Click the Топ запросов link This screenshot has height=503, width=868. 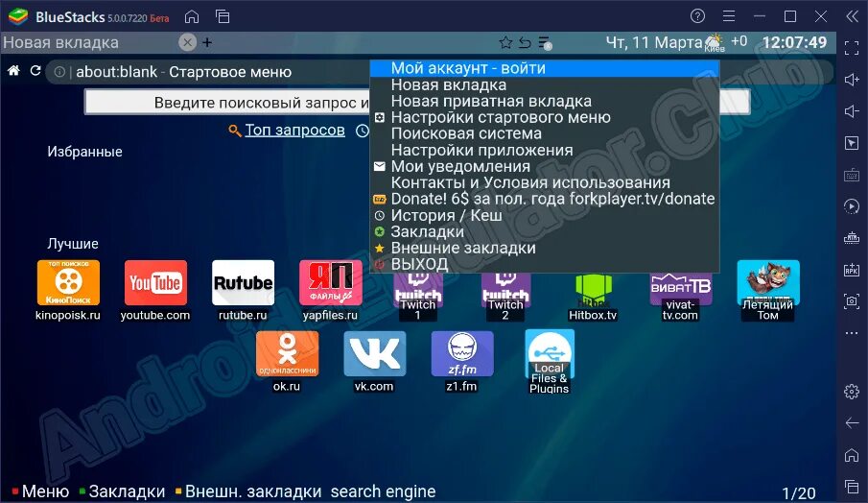(294, 130)
